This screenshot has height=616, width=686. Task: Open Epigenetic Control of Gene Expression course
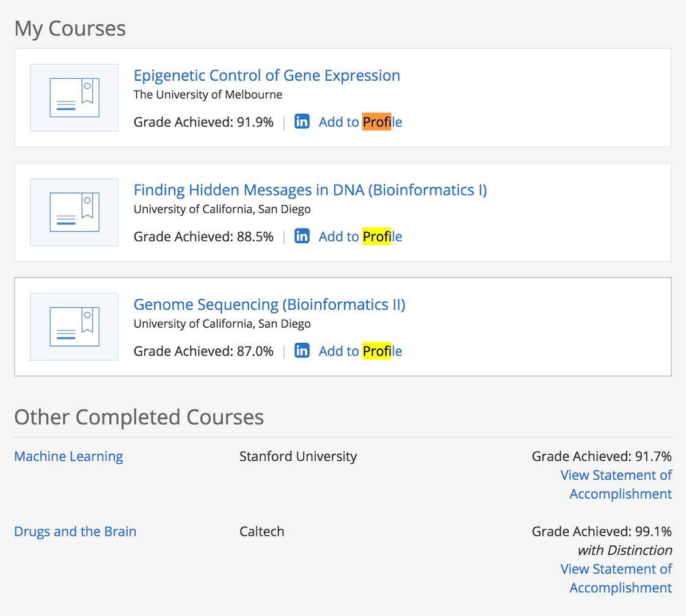267,75
